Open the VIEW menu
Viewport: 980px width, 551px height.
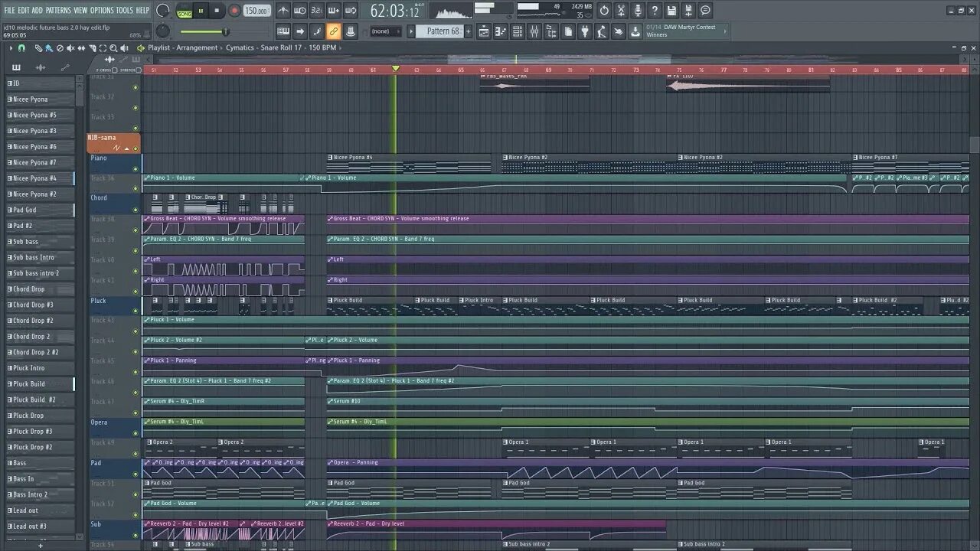pyautogui.click(x=80, y=10)
